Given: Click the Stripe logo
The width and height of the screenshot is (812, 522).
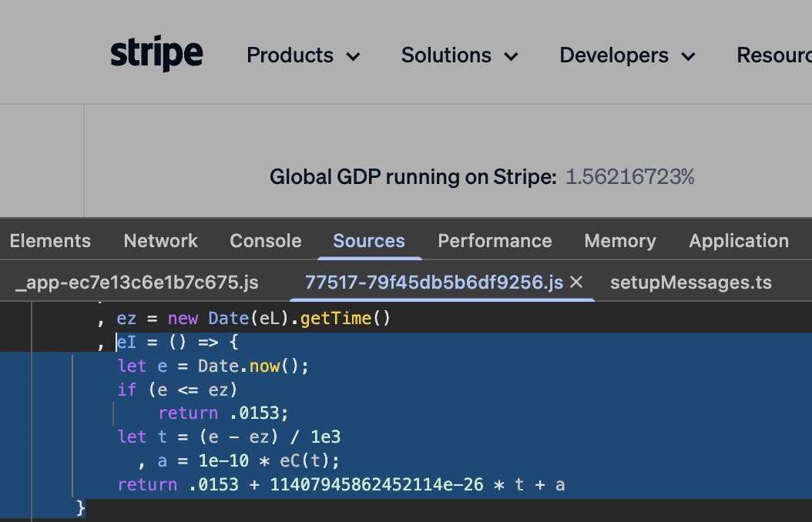Looking at the screenshot, I should [156, 53].
